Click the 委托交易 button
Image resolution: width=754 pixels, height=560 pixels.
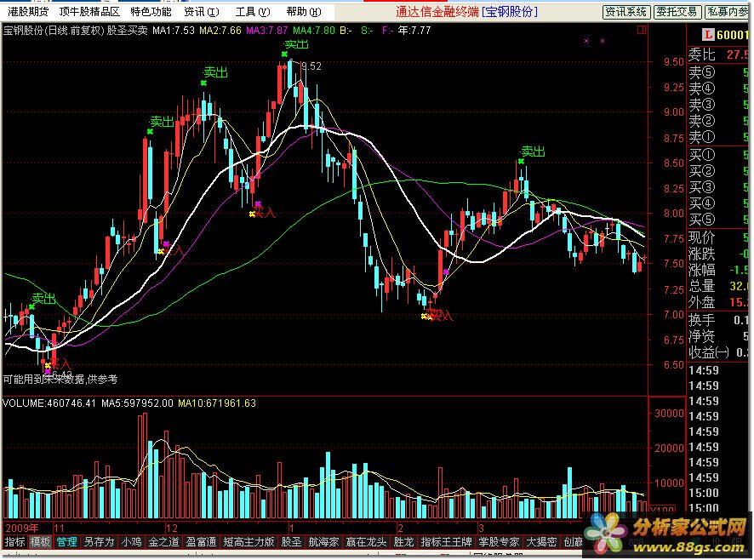pos(677,12)
